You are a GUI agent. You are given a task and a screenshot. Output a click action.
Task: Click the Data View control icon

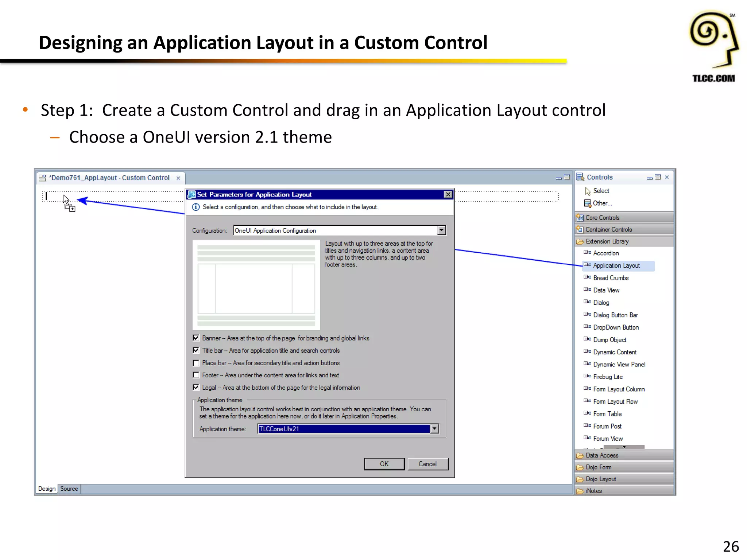point(587,290)
